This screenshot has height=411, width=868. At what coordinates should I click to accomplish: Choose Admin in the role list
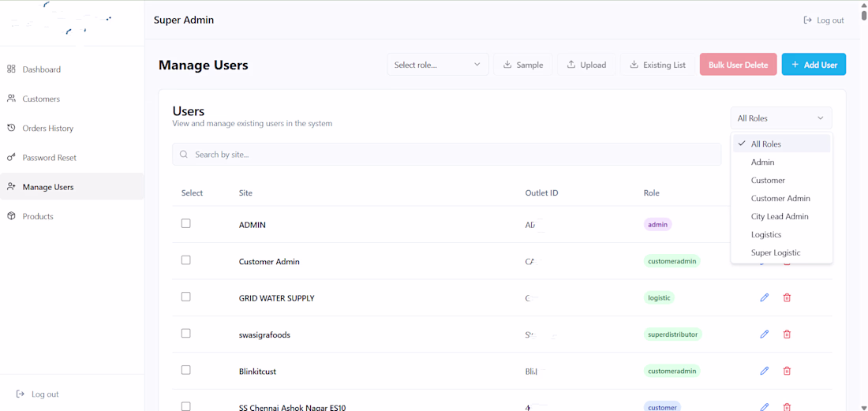781,162
